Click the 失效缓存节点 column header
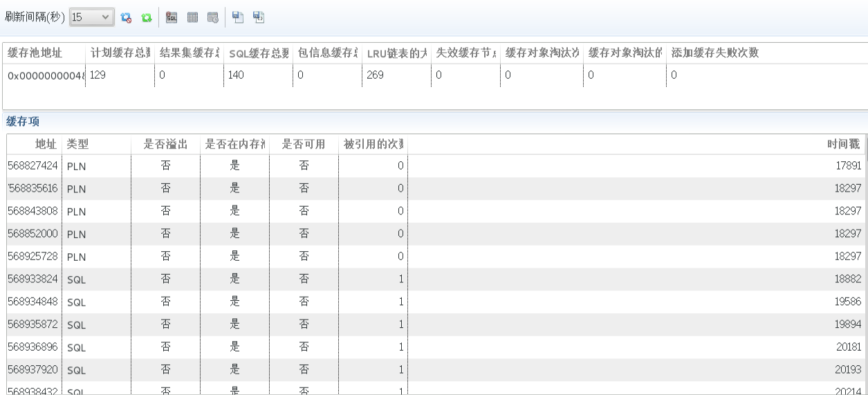Image resolution: width=868 pixels, height=395 pixels. click(x=465, y=54)
